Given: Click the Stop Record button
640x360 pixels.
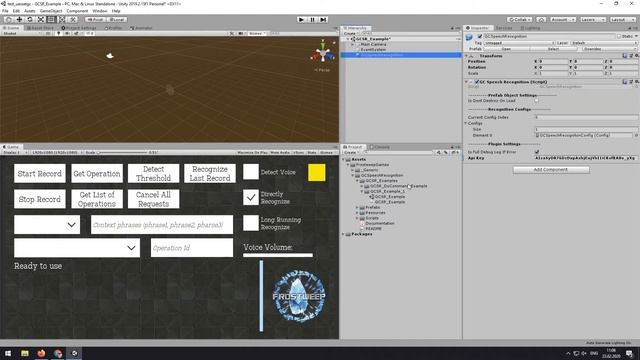Looking at the screenshot, I should click(40, 199).
